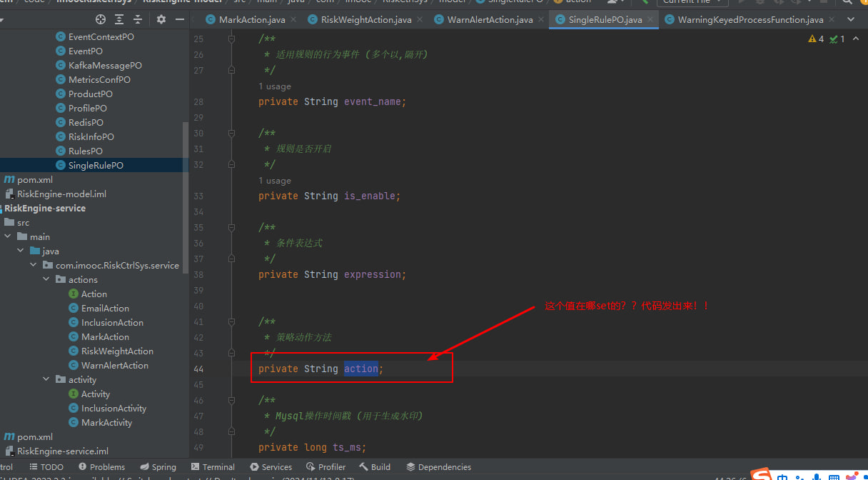The width and height of the screenshot is (868, 480).
Task: Toggle fold marker at line 27
Action: click(231, 70)
